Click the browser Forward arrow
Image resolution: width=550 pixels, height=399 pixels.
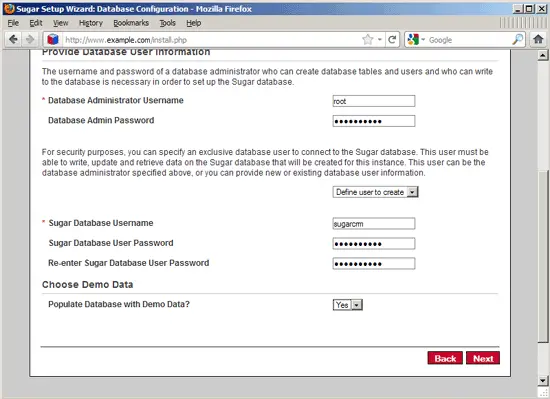coord(30,39)
